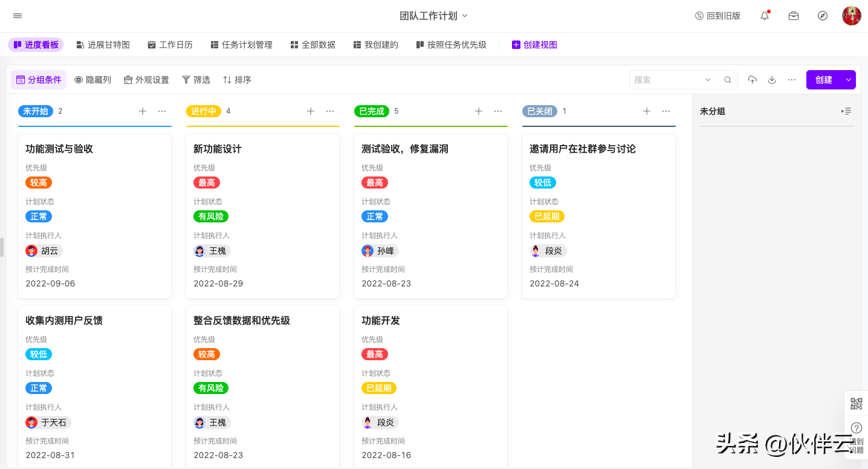Expand the search field dropdown chevron

708,80
